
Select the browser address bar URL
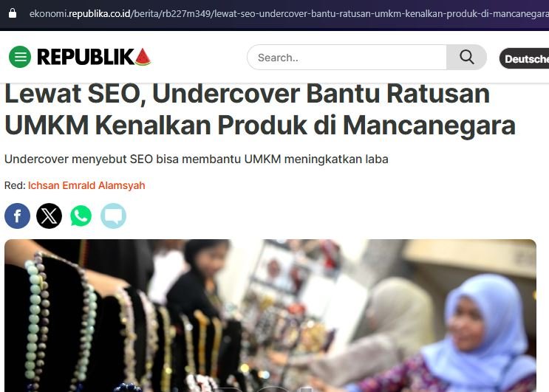(x=289, y=14)
